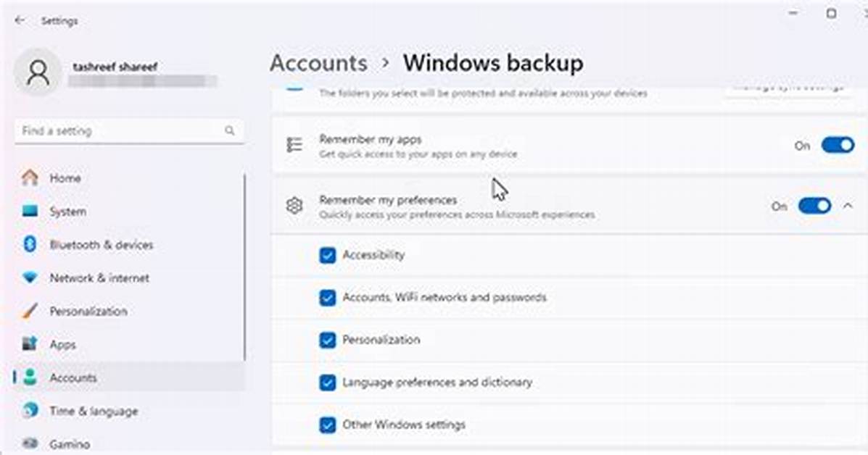The width and height of the screenshot is (868, 455).
Task: Click the Network wifi icon
Action: tap(30, 277)
